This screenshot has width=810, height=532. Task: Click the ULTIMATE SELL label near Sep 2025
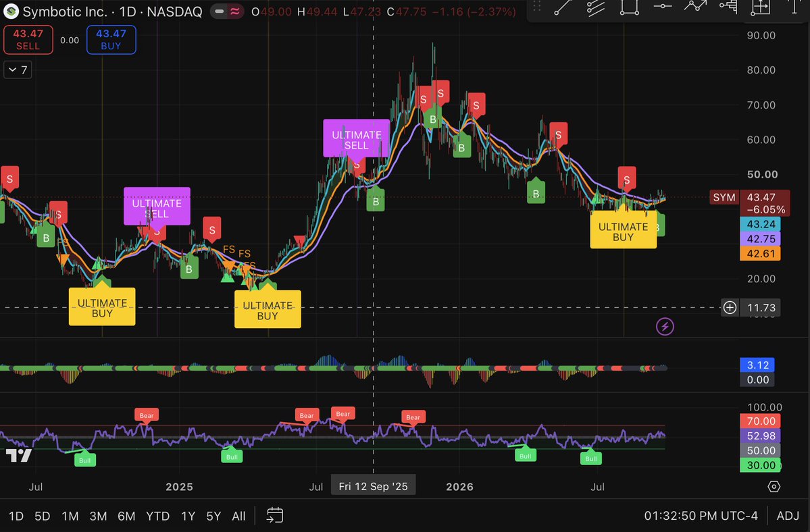(x=357, y=138)
